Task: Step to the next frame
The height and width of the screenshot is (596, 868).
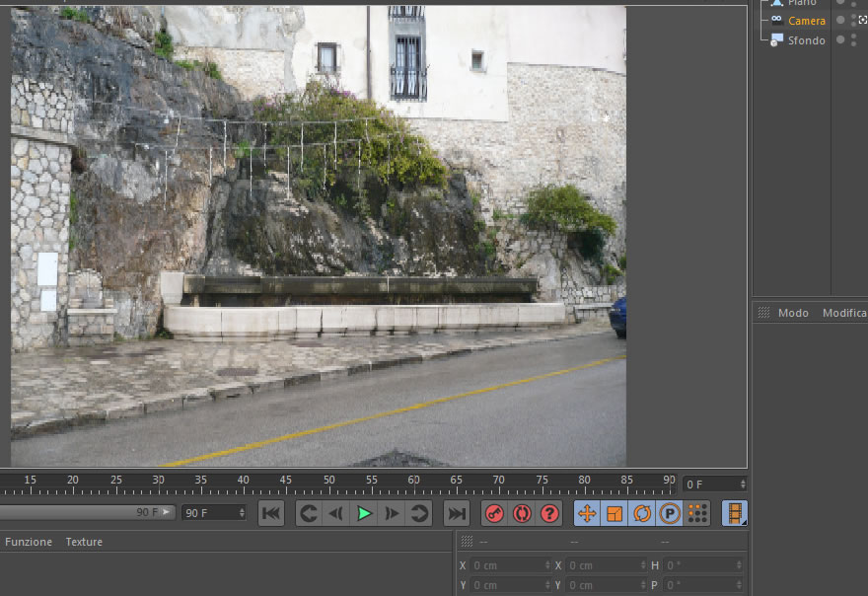Action: pos(392,513)
